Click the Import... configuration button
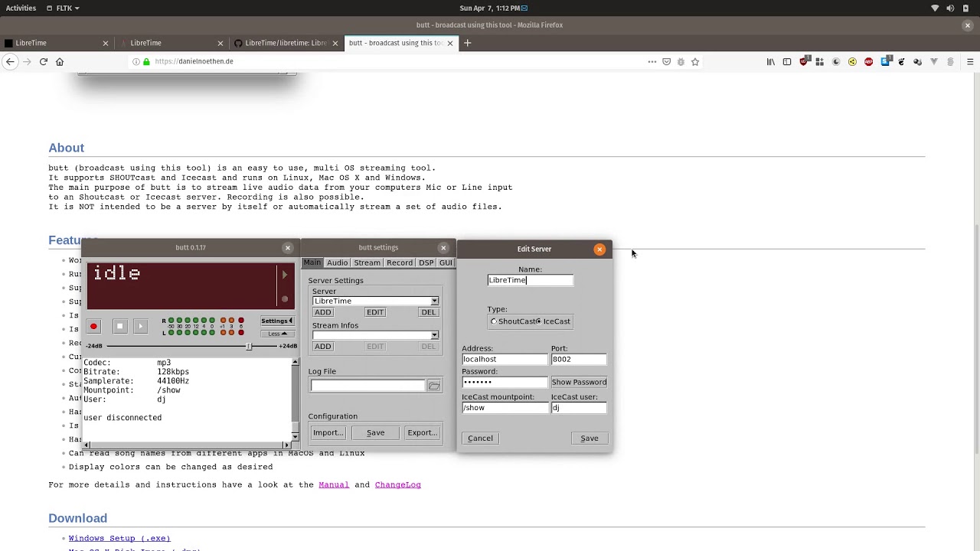The image size is (980, 551). 328,433
